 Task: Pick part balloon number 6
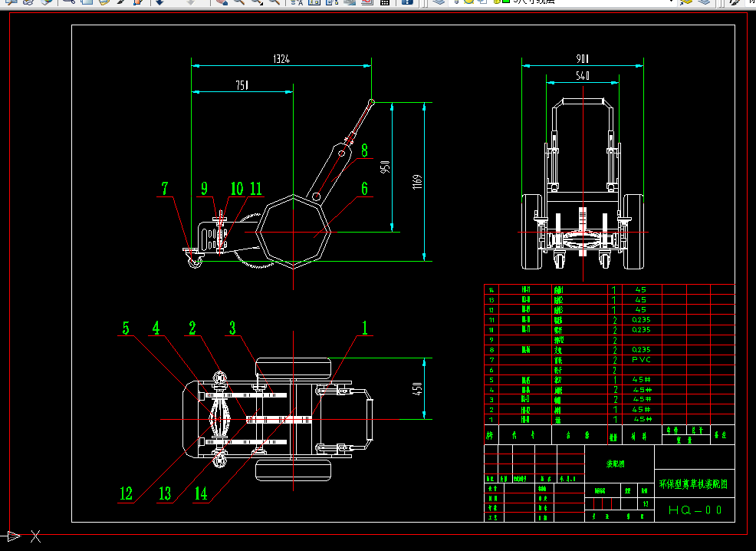coord(364,189)
